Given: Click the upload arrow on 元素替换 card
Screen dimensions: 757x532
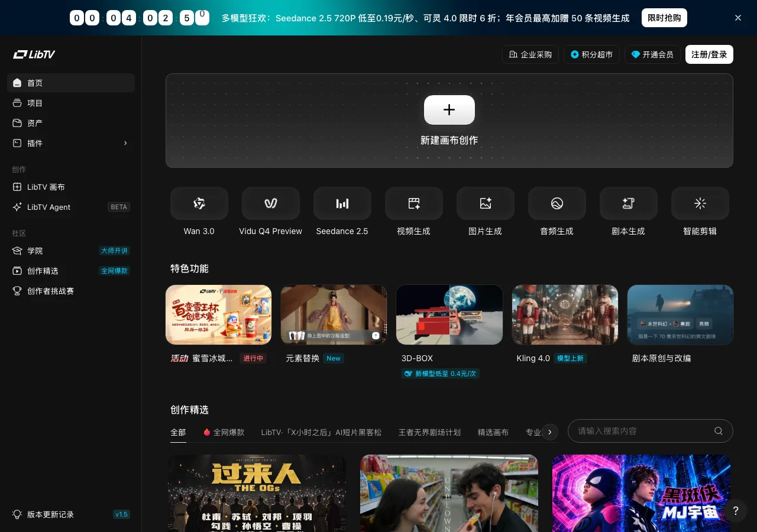Looking at the screenshot, I should 376,335.
